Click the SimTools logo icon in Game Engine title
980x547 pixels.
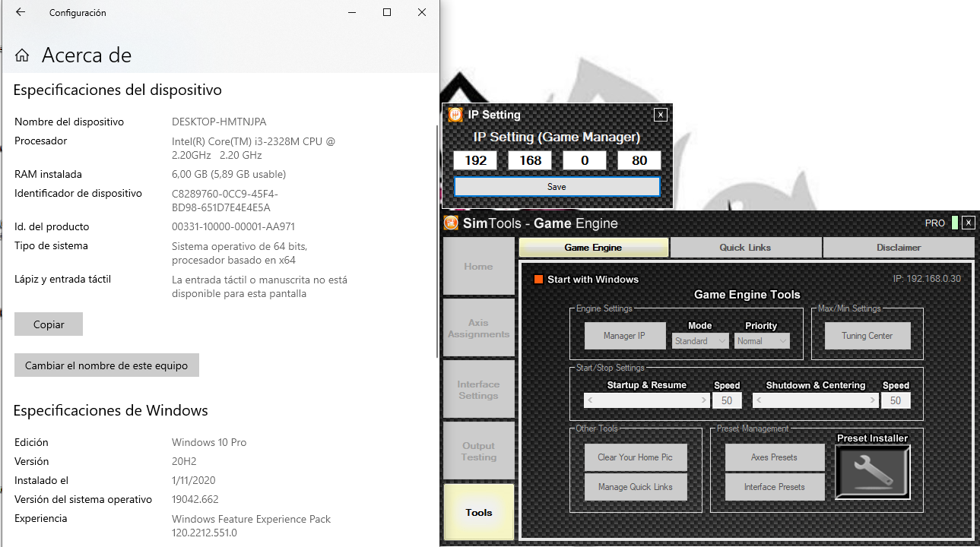pyautogui.click(x=451, y=223)
